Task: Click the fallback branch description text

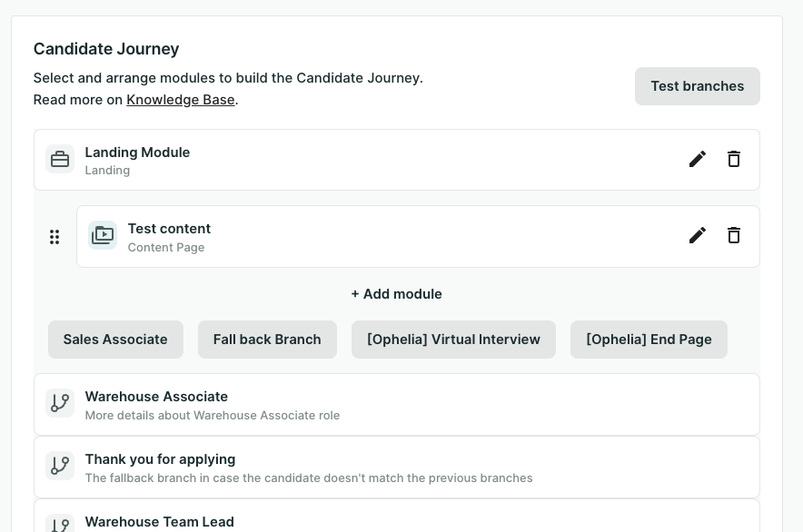Action: 309,478
